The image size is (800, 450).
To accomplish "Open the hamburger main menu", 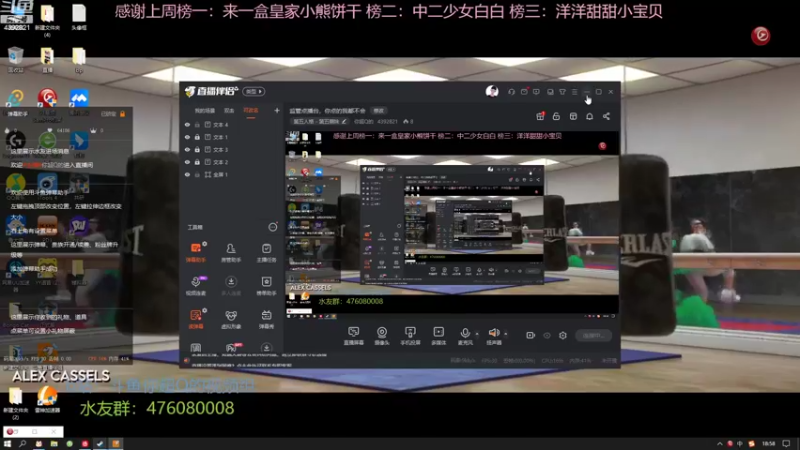I will [x=574, y=92].
